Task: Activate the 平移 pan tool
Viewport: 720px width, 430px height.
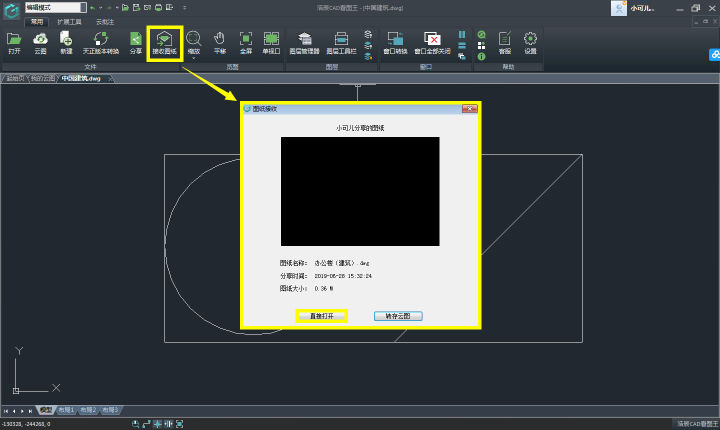Action: point(220,42)
